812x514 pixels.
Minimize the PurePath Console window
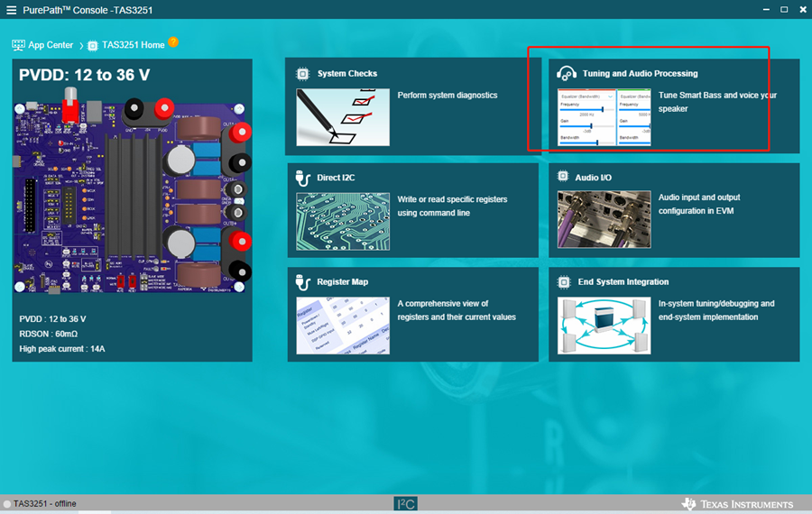click(x=766, y=10)
